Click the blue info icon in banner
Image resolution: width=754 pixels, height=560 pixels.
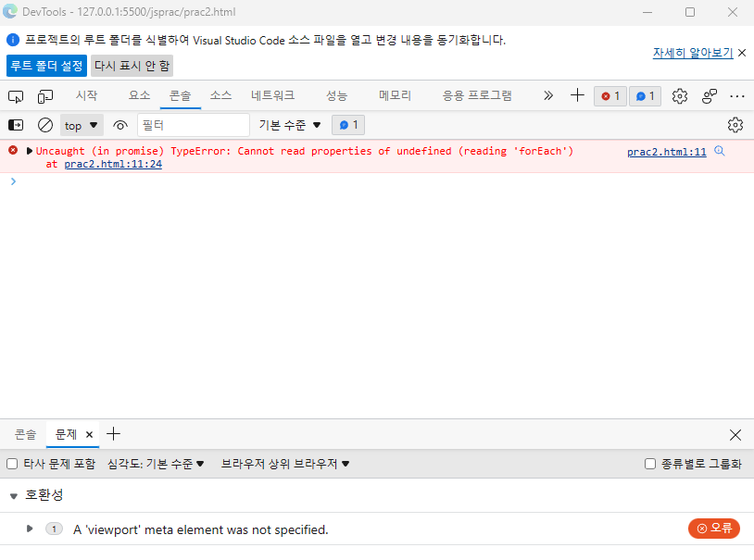(13, 40)
